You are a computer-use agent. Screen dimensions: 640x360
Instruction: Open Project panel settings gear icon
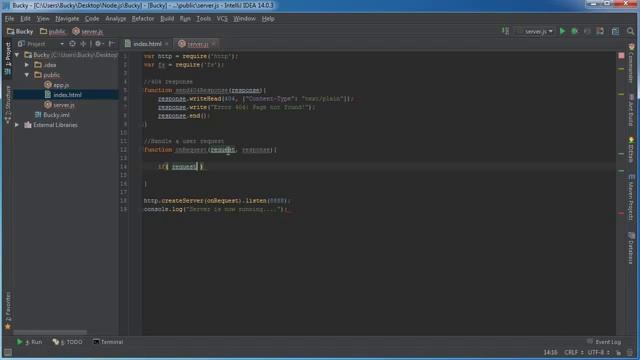[x=98, y=44]
